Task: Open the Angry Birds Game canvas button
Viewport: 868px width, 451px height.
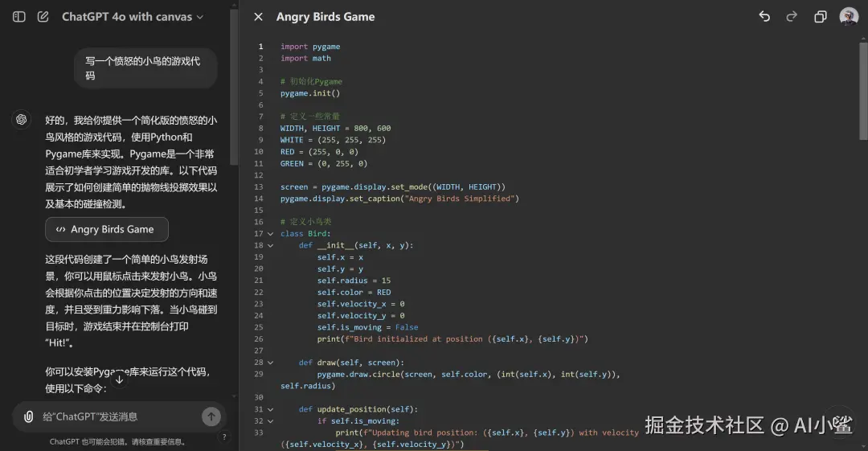Action: click(x=107, y=229)
